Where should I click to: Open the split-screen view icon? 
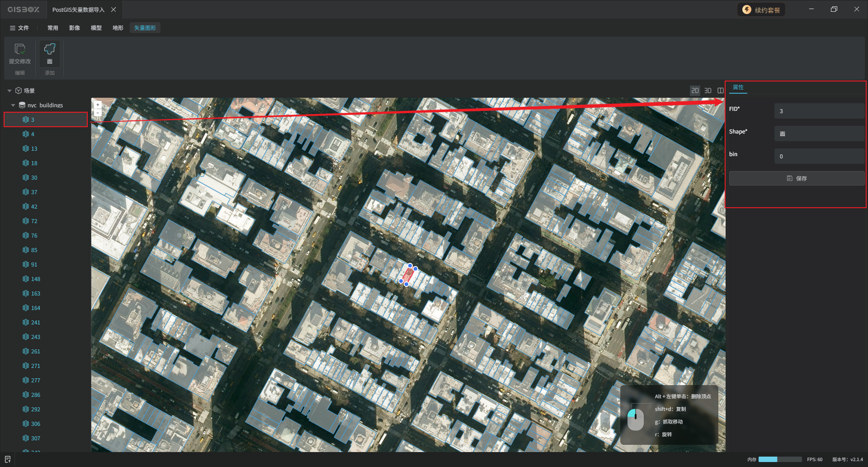[x=721, y=91]
